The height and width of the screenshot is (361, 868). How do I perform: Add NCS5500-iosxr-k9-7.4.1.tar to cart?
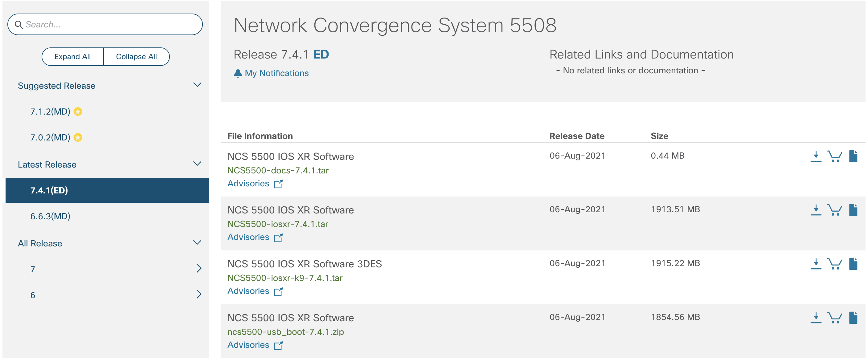[835, 264]
